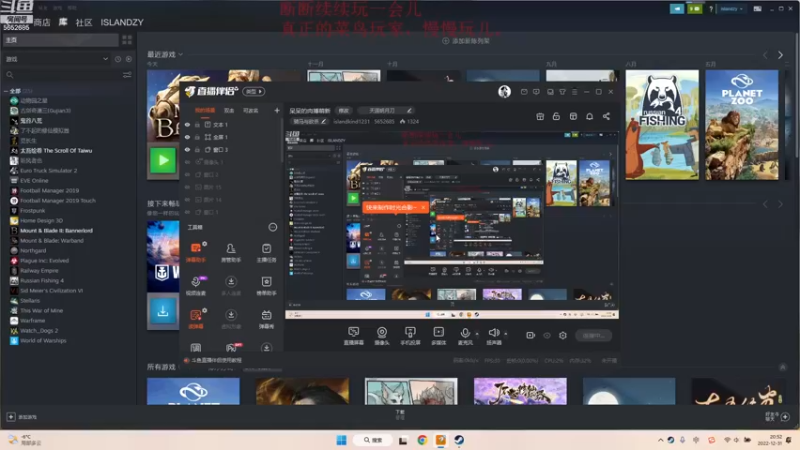This screenshot has height=450, width=800.
Task: Open Steam library advanced filter icon
Action: (x=127, y=75)
